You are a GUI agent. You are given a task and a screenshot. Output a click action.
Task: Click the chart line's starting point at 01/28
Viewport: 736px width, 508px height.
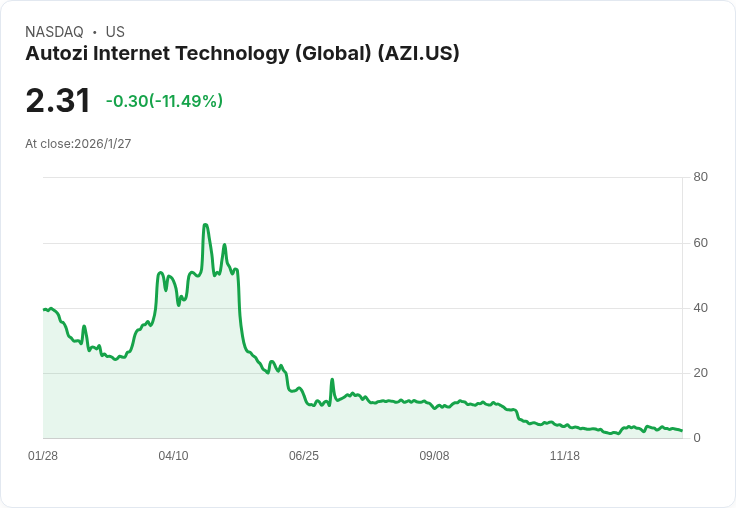[44, 309]
